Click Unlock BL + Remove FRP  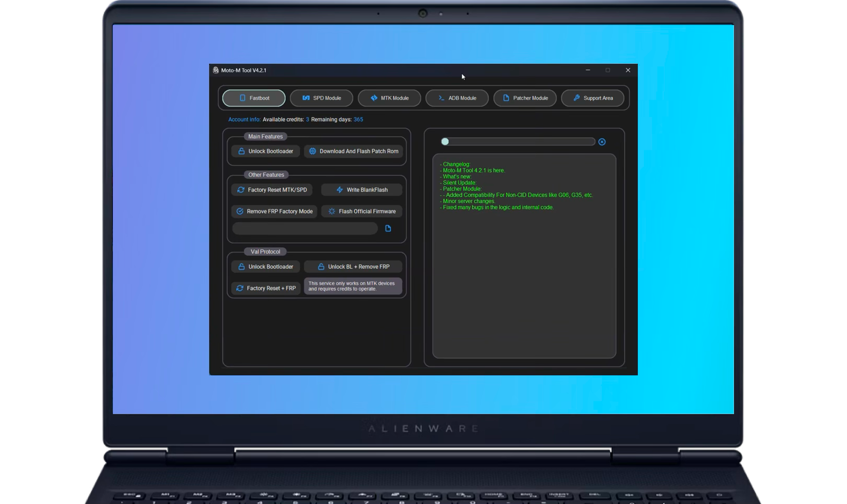point(353,267)
